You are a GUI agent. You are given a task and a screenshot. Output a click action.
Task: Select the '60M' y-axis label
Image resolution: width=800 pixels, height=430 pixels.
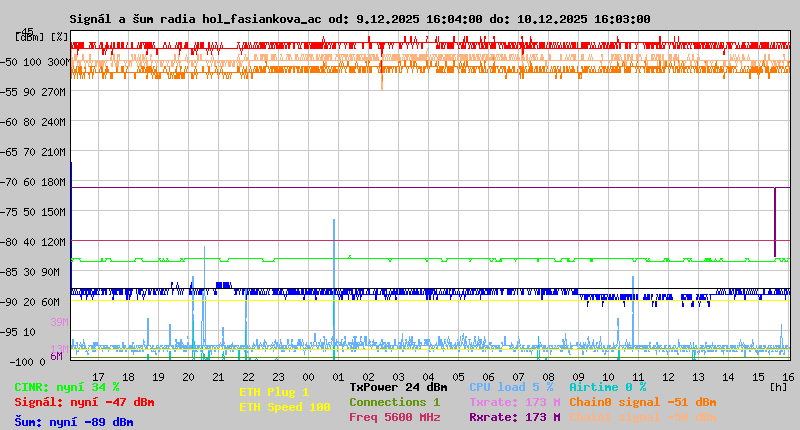pos(51,302)
